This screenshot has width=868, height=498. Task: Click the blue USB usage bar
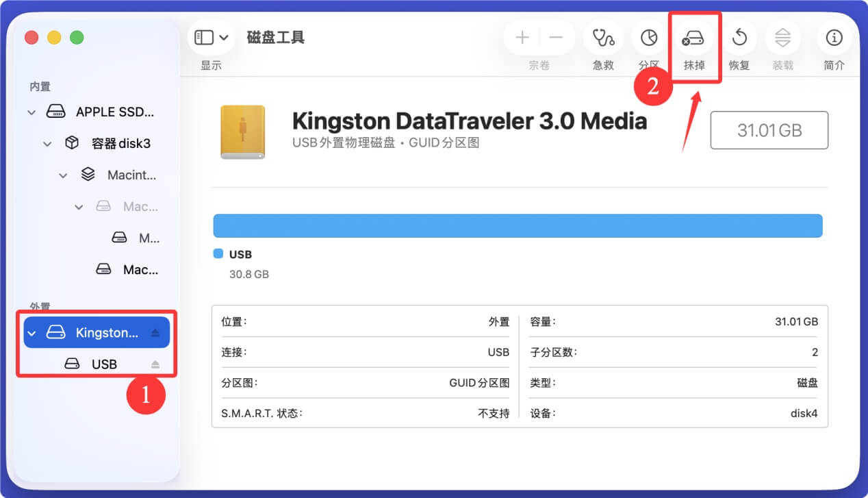[518, 225]
